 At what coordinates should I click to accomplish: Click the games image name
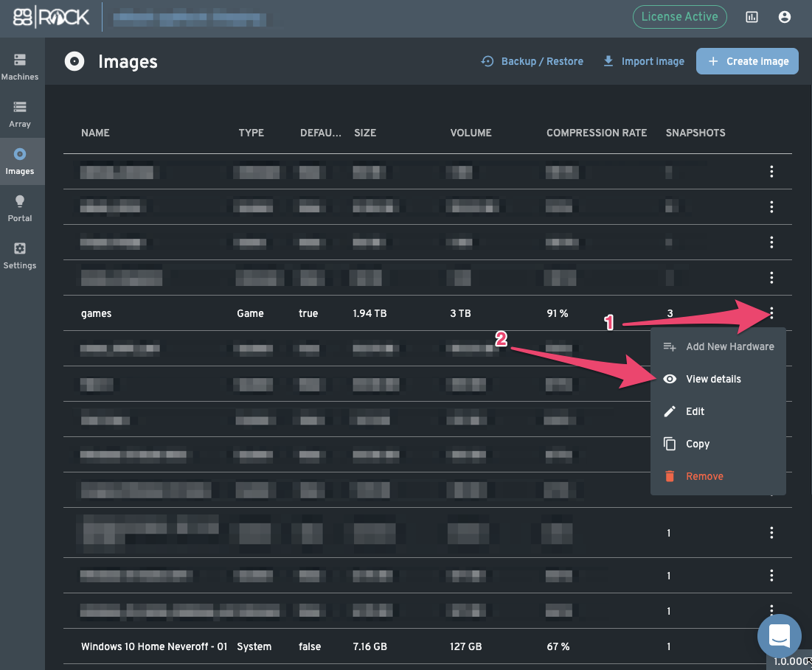coord(97,313)
